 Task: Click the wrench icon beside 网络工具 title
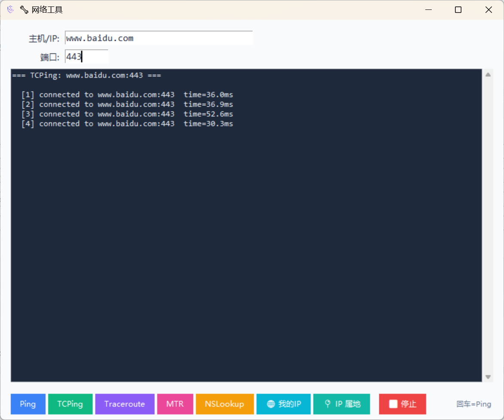click(24, 9)
